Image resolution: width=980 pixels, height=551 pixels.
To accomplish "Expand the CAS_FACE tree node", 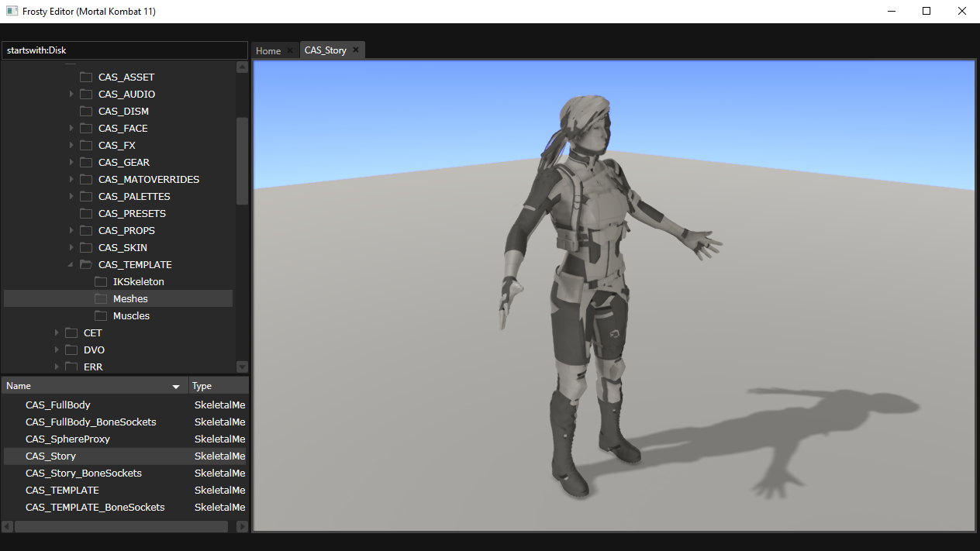I will [x=71, y=129].
